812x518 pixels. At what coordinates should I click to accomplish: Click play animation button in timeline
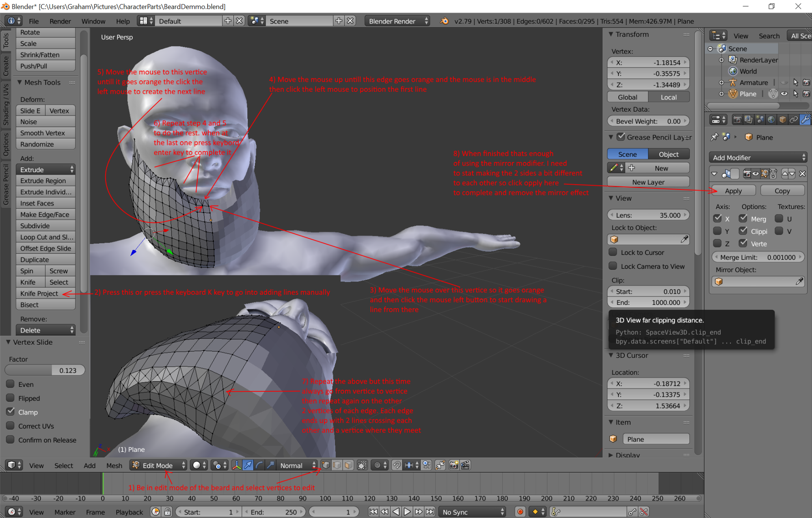(407, 512)
